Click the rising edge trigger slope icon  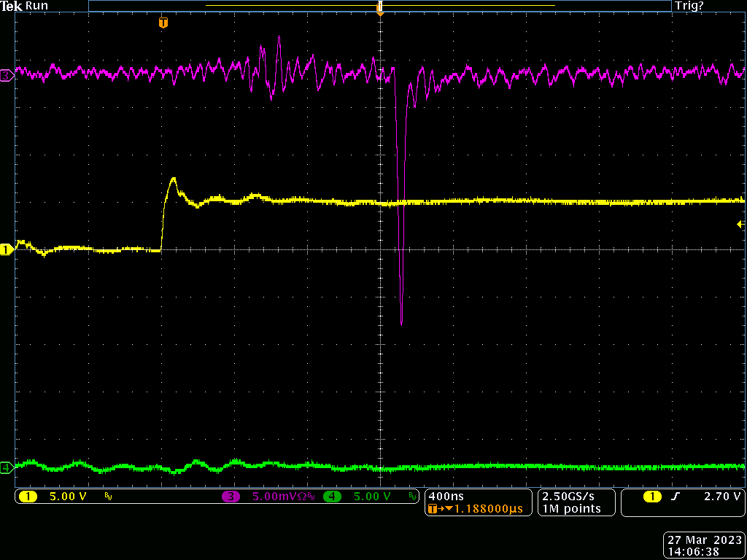(x=676, y=497)
